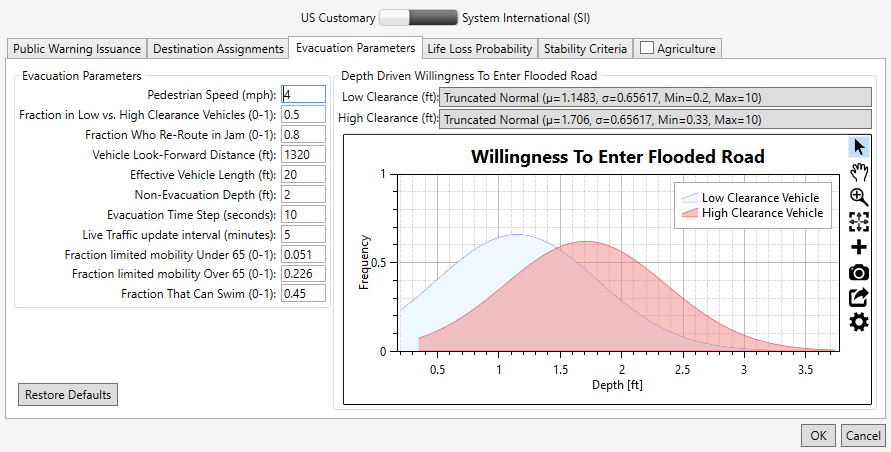Click Non-Evacuation Depth input field

coord(303,194)
